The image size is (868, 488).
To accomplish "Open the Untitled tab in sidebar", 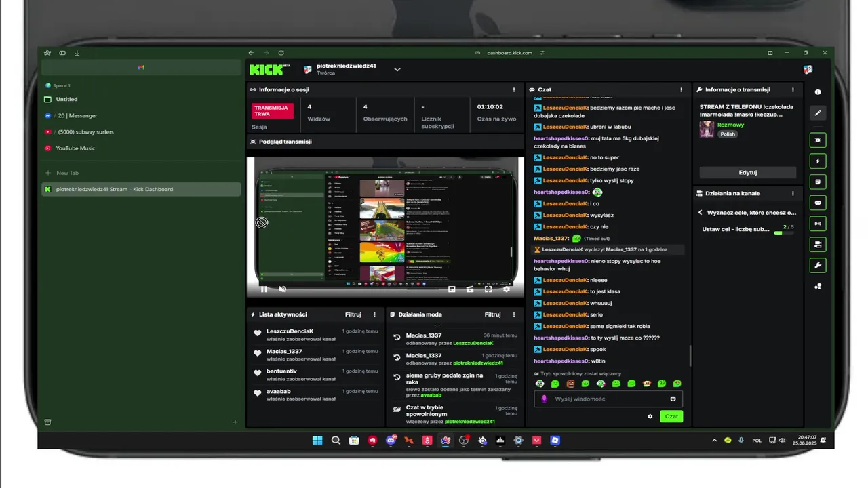I will pos(141,99).
